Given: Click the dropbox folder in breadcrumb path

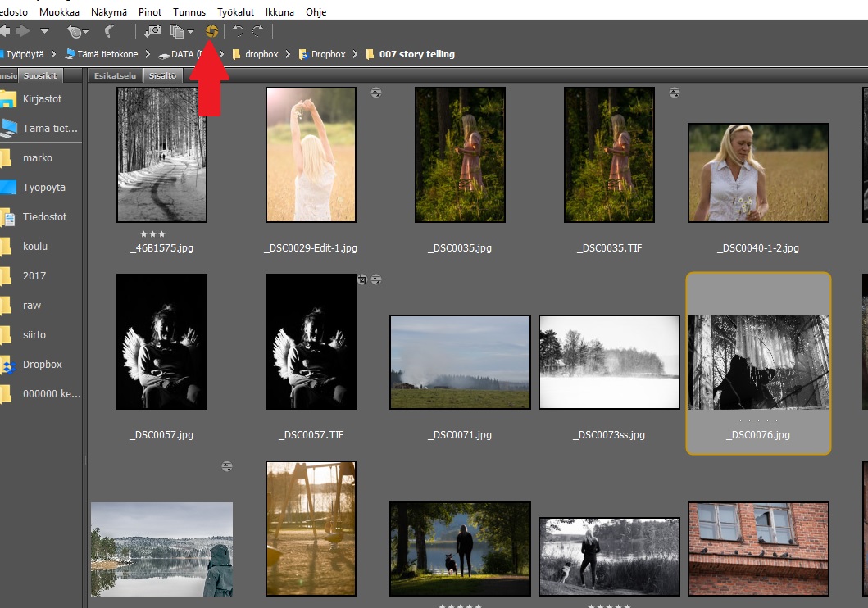Looking at the screenshot, I should coord(261,54).
